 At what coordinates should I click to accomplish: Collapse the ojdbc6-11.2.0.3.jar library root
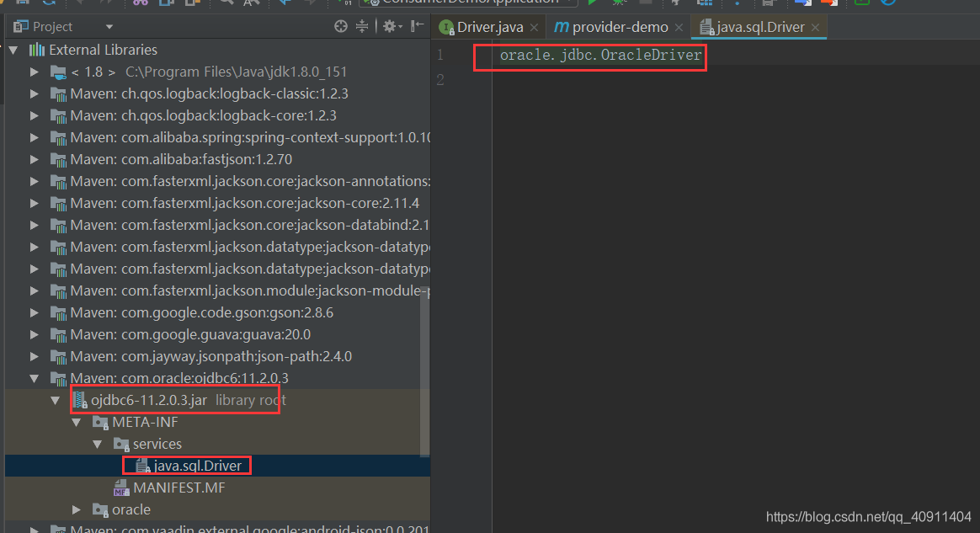tap(55, 400)
